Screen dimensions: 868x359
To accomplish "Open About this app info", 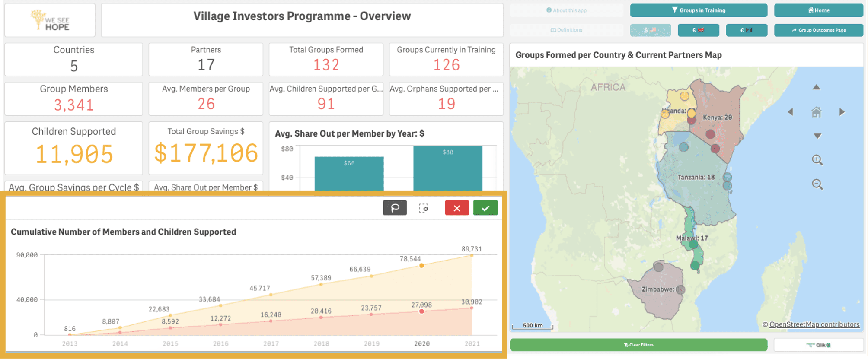I will click(566, 10).
